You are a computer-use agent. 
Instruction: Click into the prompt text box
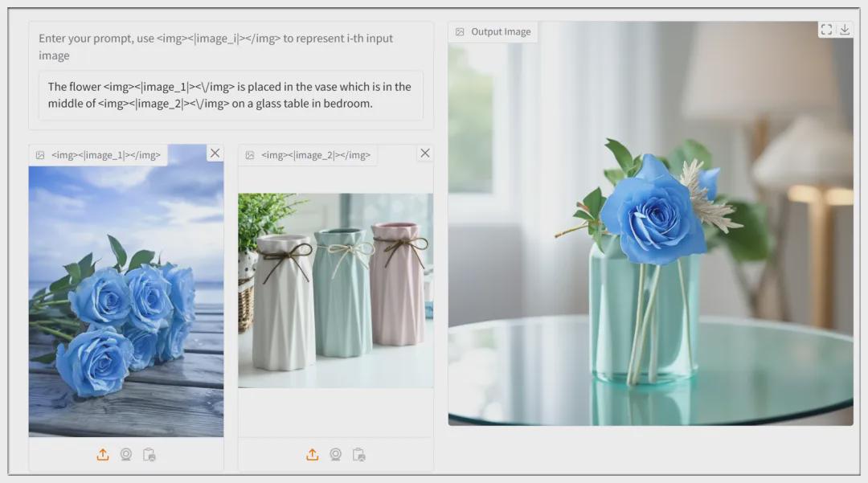230,95
